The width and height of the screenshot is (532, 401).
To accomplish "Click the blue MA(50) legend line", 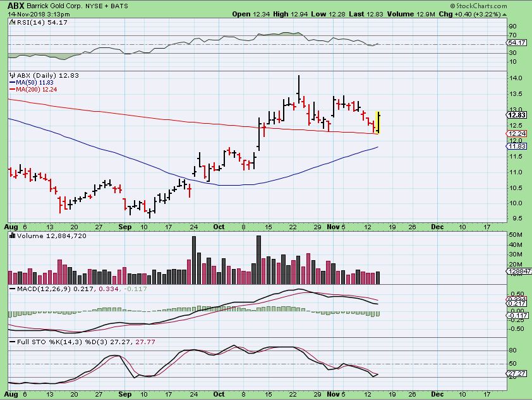I will (13, 82).
